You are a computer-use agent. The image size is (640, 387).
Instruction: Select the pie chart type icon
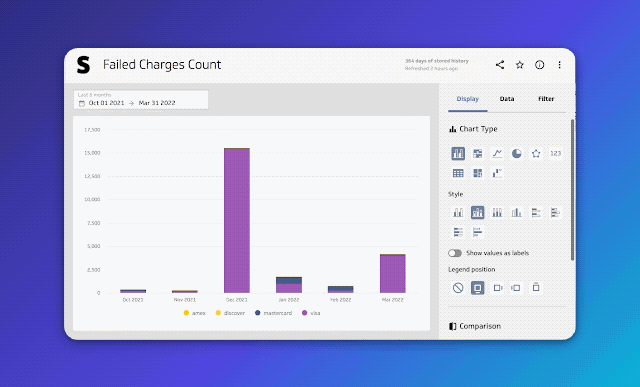[517, 153]
